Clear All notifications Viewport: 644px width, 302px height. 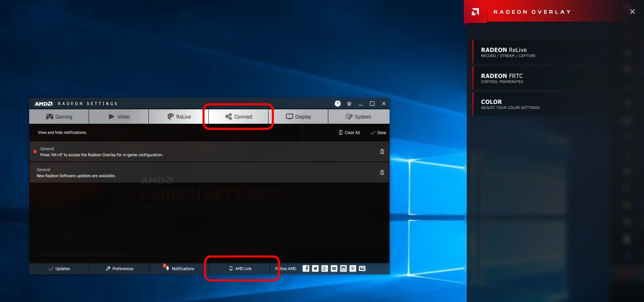pos(349,132)
